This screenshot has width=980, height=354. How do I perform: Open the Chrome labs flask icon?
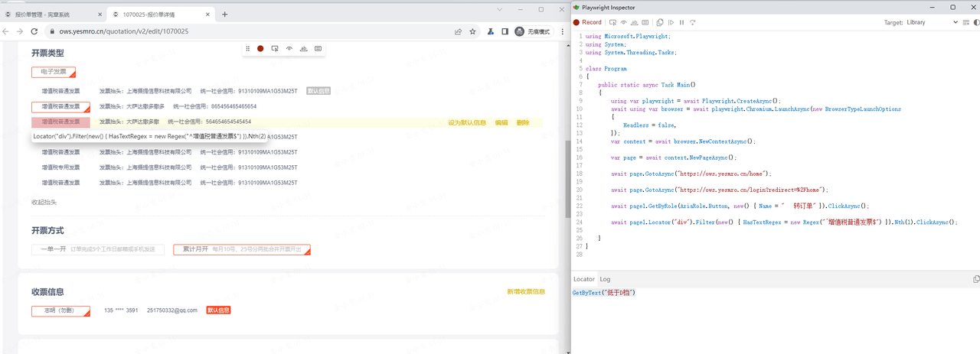[x=491, y=31]
